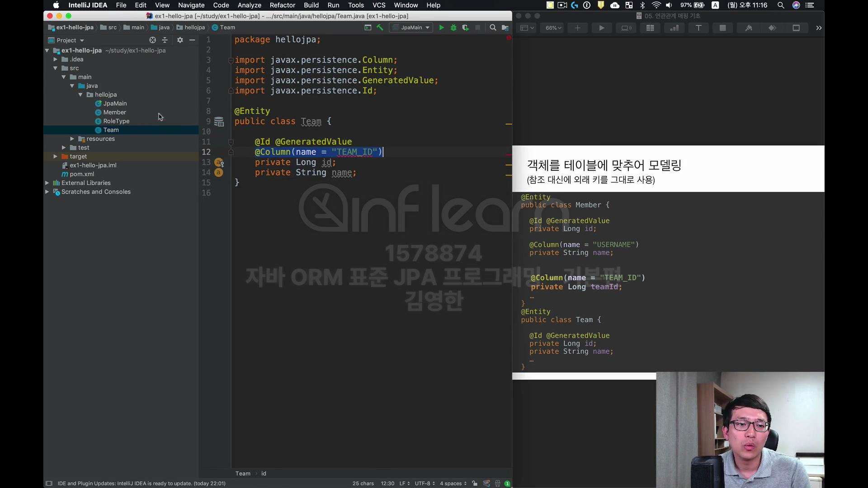Expand the resources folder
868x488 pixels.
pos(72,139)
